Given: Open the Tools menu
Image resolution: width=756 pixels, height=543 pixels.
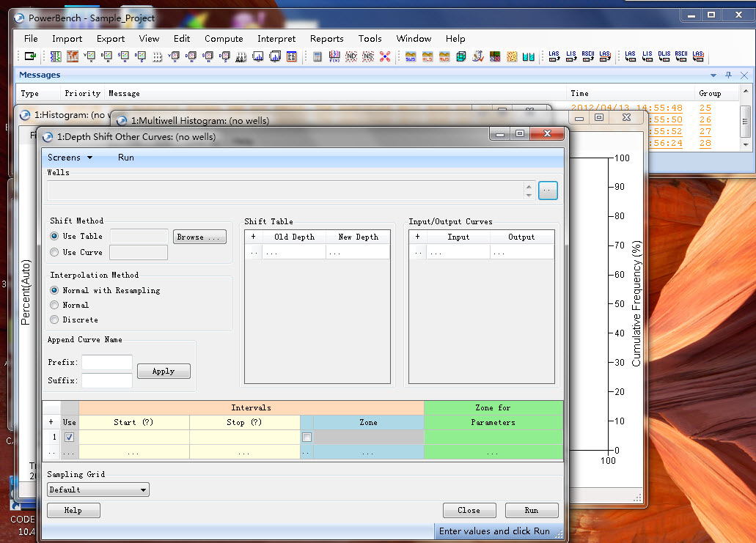Looking at the screenshot, I should pos(370,39).
